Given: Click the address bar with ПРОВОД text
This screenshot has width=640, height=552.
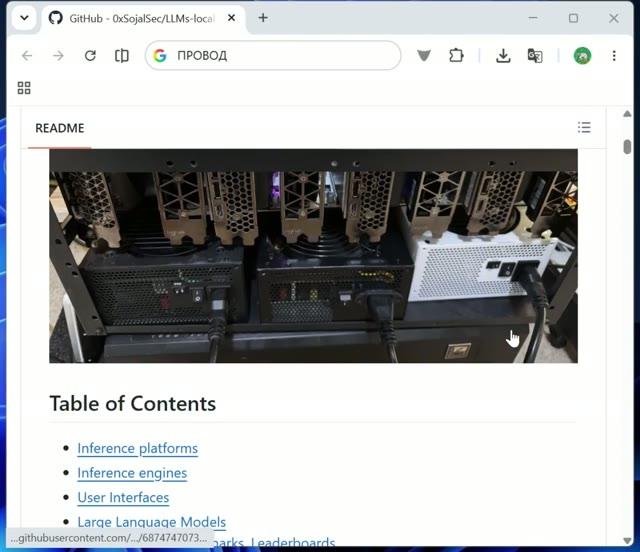Looking at the screenshot, I should click(x=273, y=56).
